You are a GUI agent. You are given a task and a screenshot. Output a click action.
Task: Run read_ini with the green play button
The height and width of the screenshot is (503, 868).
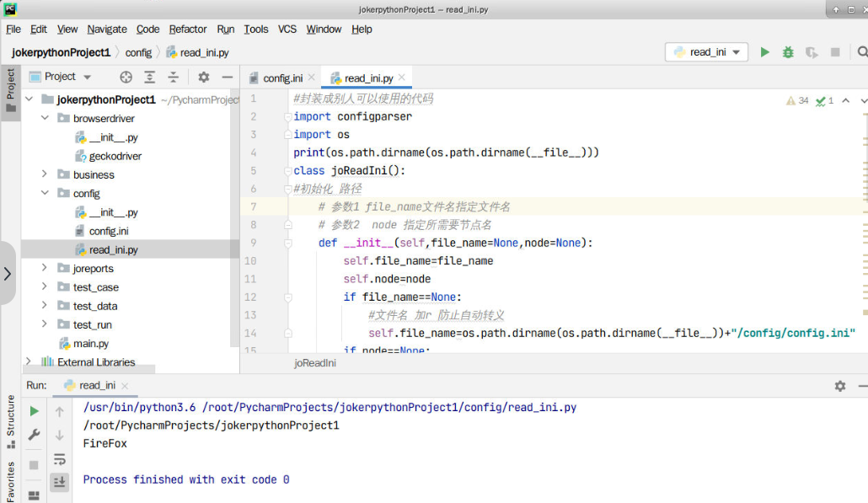click(764, 52)
